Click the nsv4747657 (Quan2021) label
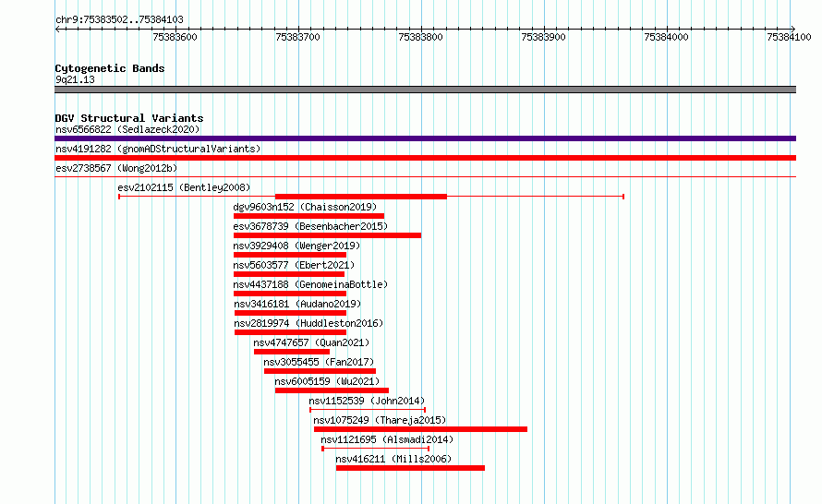Viewport: 822px width, 504px height. click(x=311, y=342)
